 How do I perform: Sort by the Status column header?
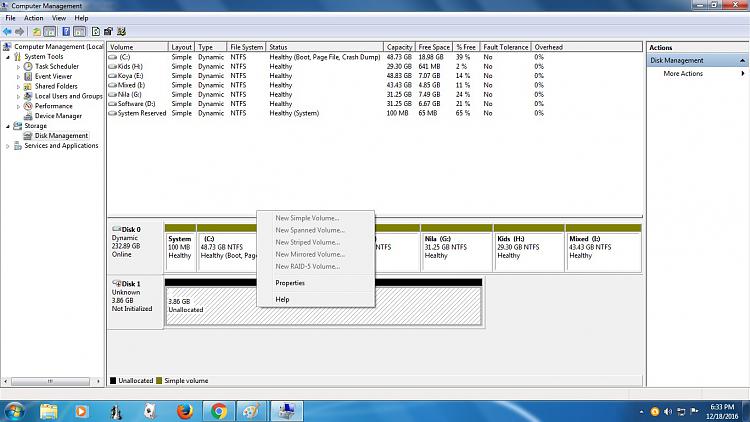324,47
